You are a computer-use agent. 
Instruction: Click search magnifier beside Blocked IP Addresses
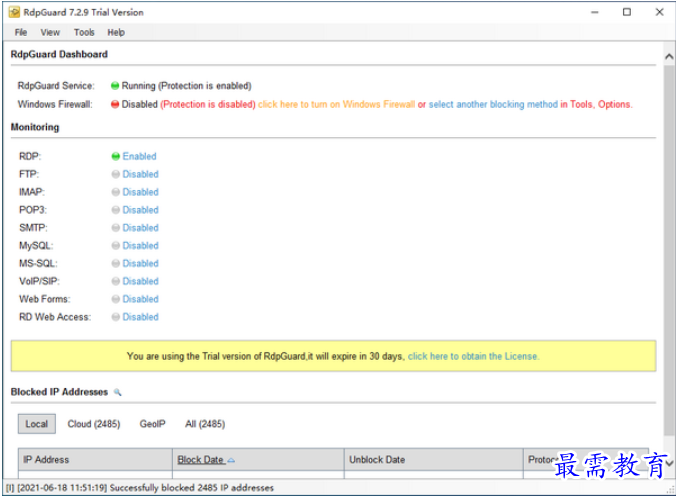(117, 392)
